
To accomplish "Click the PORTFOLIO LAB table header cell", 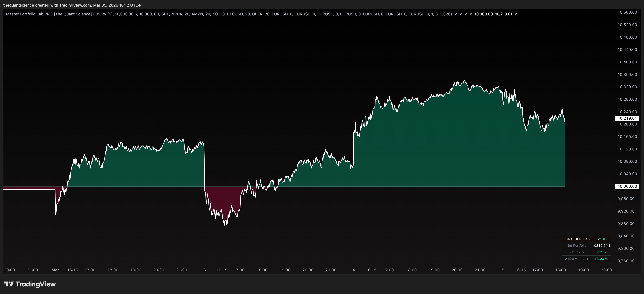I will click(x=576, y=239).
